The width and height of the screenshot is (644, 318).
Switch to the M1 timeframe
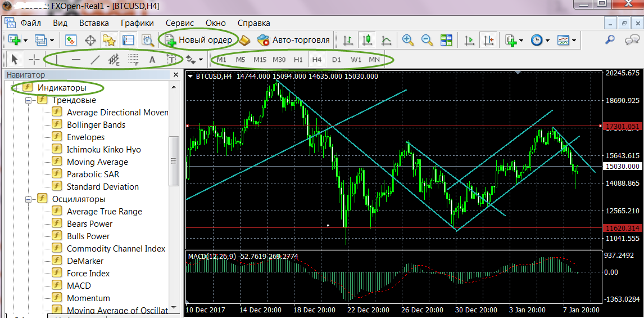click(x=222, y=60)
